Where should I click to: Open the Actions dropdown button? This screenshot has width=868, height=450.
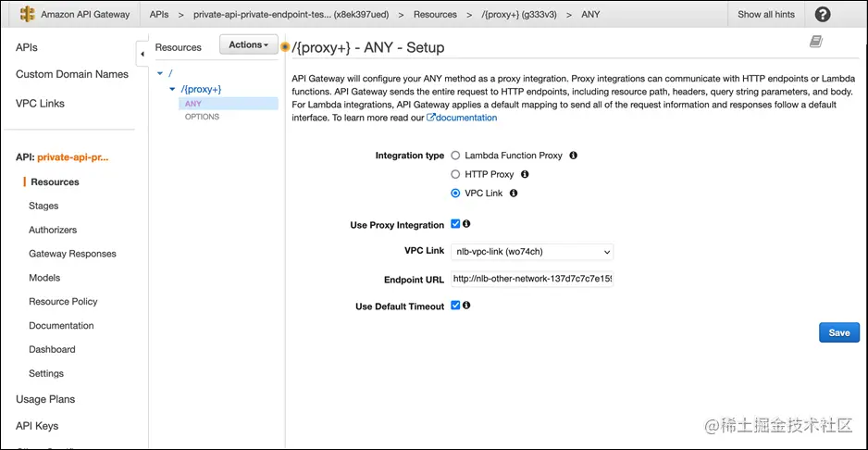[x=249, y=44]
